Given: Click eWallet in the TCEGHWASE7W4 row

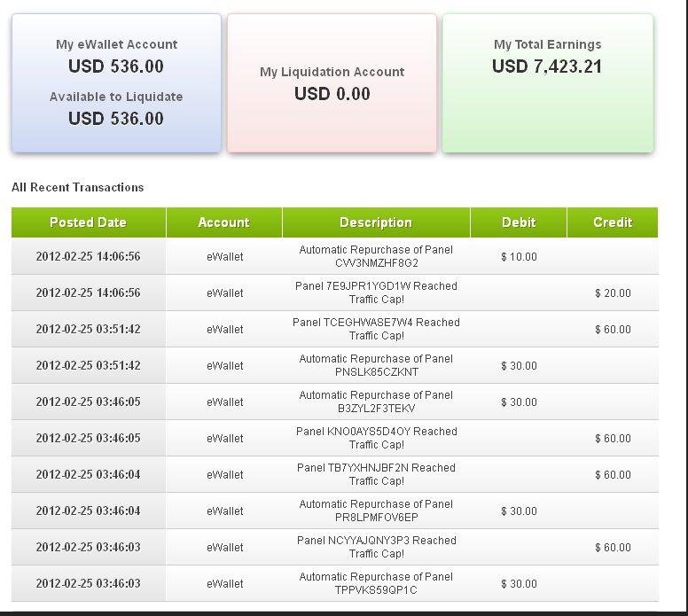Looking at the screenshot, I should click(x=224, y=330).
